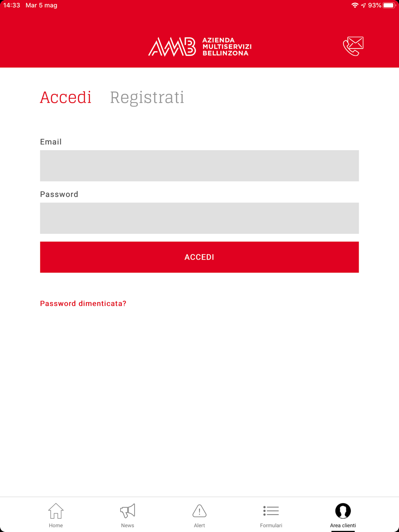
Task: Select the Accedi tab
Action: 66,97
